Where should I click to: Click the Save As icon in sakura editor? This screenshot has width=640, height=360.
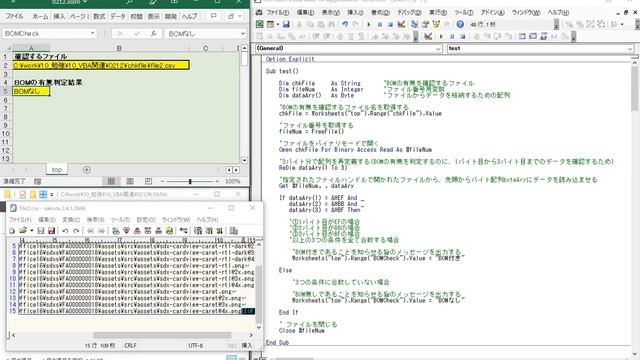pos(51,231)
